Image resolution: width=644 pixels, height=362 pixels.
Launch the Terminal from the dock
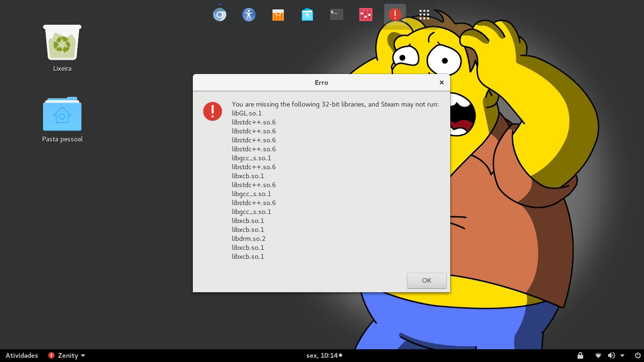pyautogui.click(x=337, y=15)
